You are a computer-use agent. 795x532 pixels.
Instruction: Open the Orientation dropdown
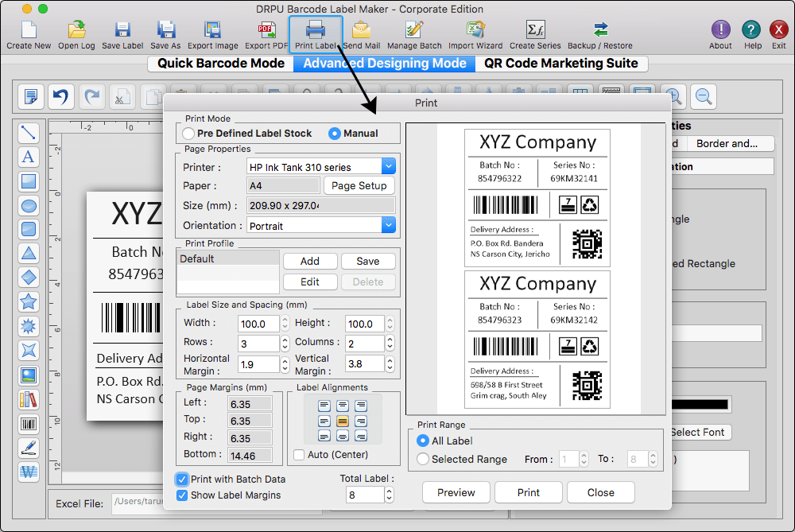tap(321, 225)
